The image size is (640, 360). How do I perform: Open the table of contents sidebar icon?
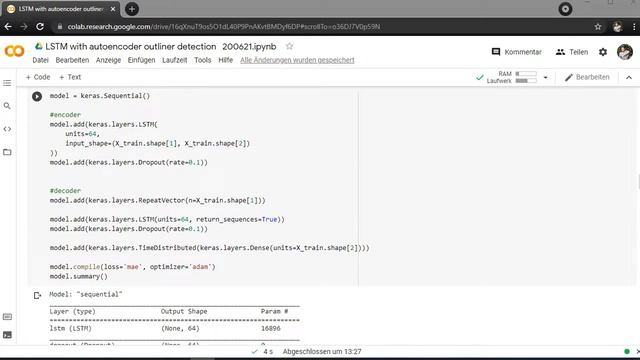7,83
